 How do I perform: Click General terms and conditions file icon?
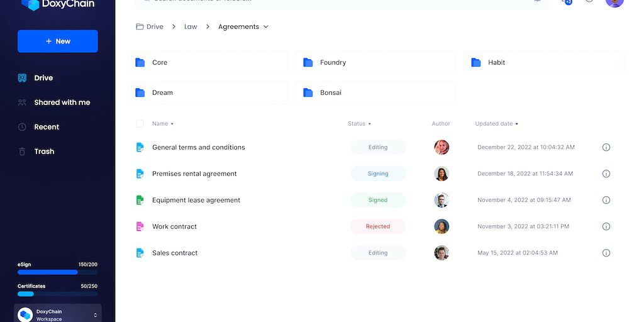(140, 147)
